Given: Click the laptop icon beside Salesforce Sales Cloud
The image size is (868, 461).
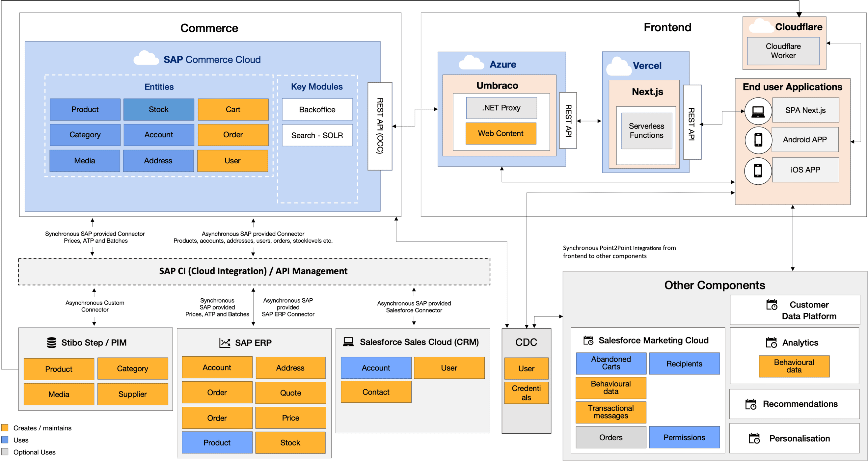Looking at the screenshot, I should [348, 342].
